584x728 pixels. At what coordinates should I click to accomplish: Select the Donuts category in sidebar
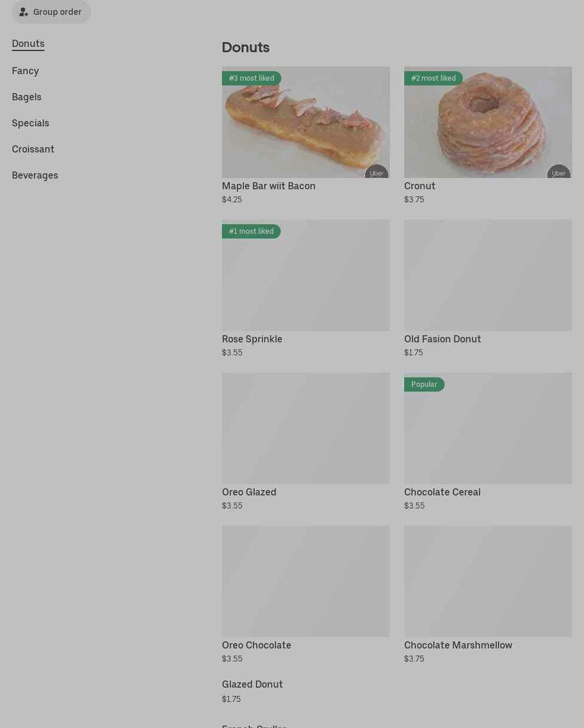point(28,44)
